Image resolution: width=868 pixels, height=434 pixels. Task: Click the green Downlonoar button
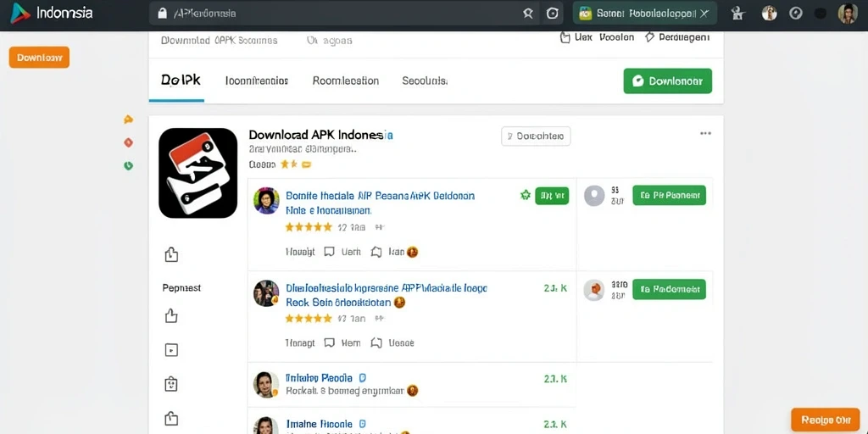[668, 81]
